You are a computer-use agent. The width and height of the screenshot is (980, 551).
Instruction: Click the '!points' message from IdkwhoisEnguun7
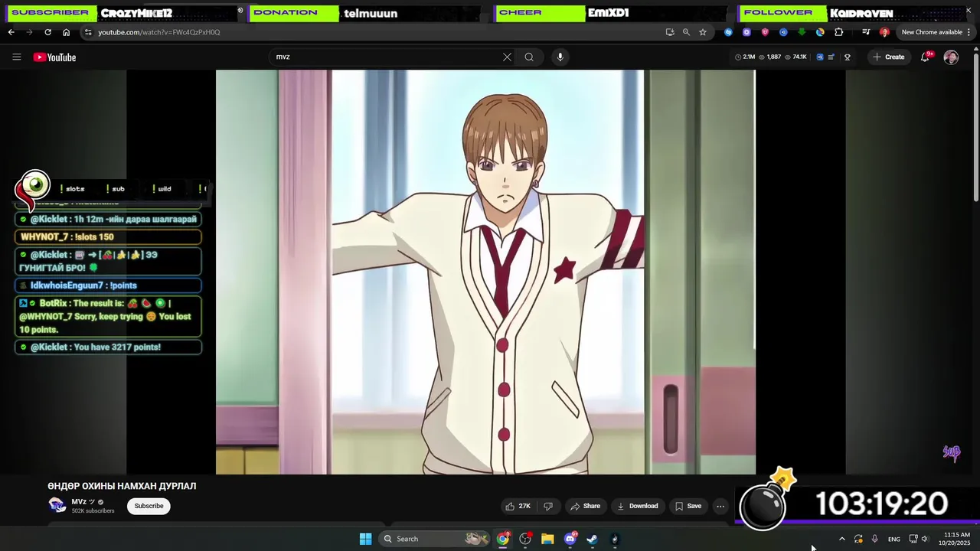point(108,285)
